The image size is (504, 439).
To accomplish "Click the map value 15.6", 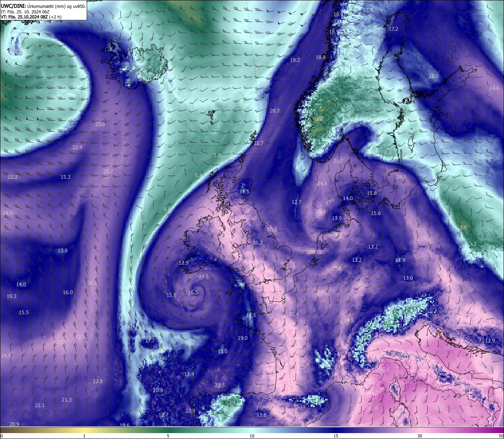I will (376, 213).
